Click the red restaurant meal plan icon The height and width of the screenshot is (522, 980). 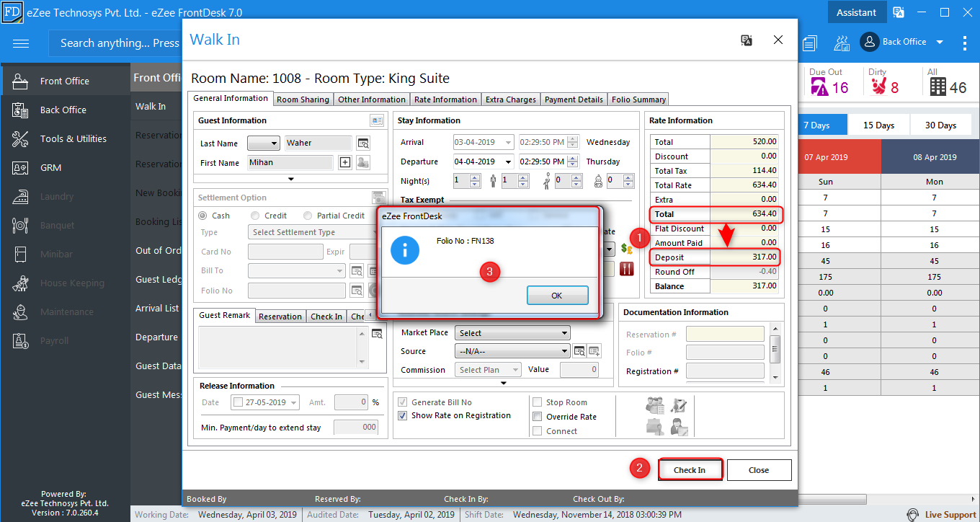[x=626, y=268]
